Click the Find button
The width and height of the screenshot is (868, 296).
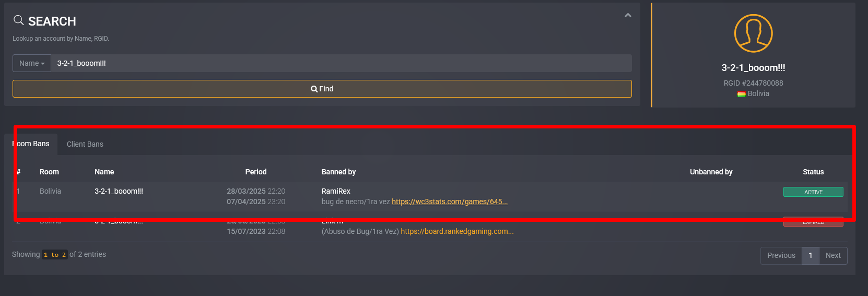point(322,89)
